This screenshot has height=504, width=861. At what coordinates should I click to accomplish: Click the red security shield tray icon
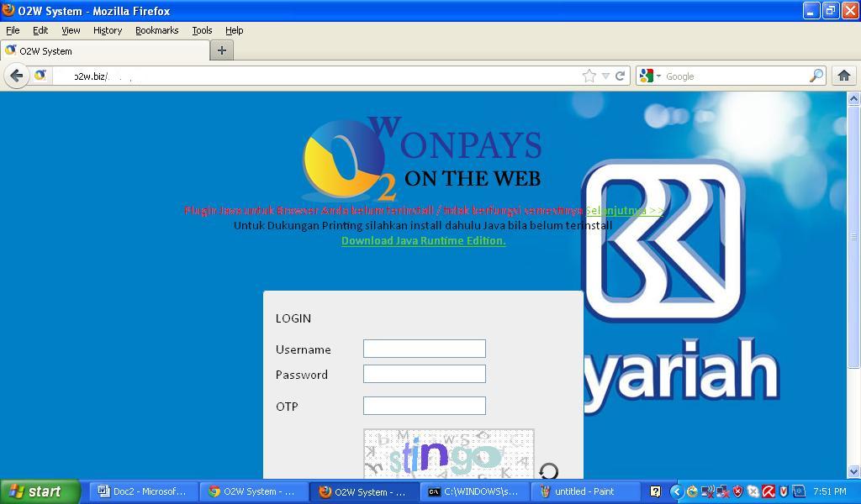[737, 491]
